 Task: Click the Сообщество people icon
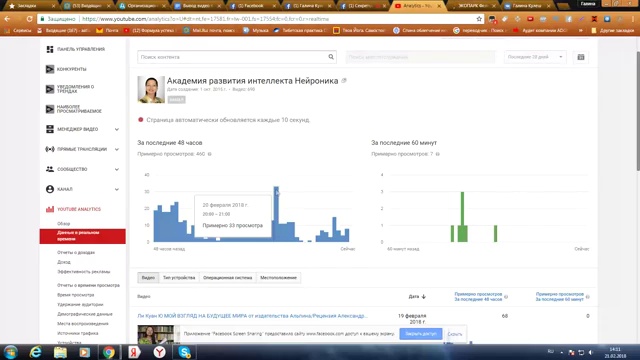click(50, 169)
